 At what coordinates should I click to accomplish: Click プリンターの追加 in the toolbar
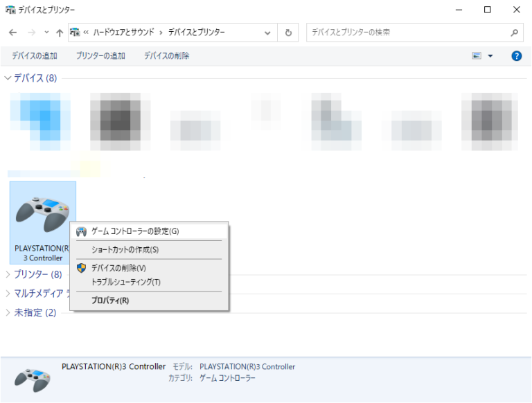pos(100,55)
